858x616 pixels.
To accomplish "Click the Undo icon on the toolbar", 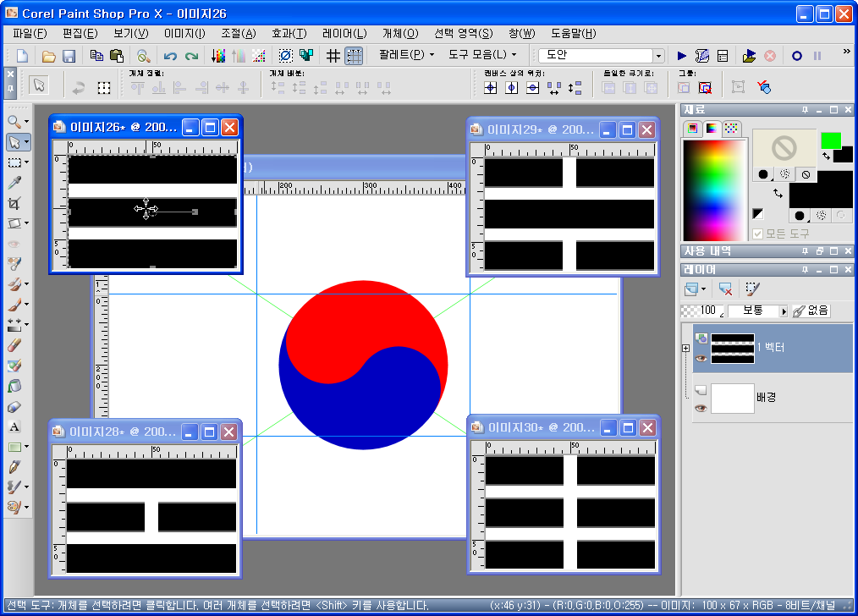I will pyautogui.click(x=171, y=54).
